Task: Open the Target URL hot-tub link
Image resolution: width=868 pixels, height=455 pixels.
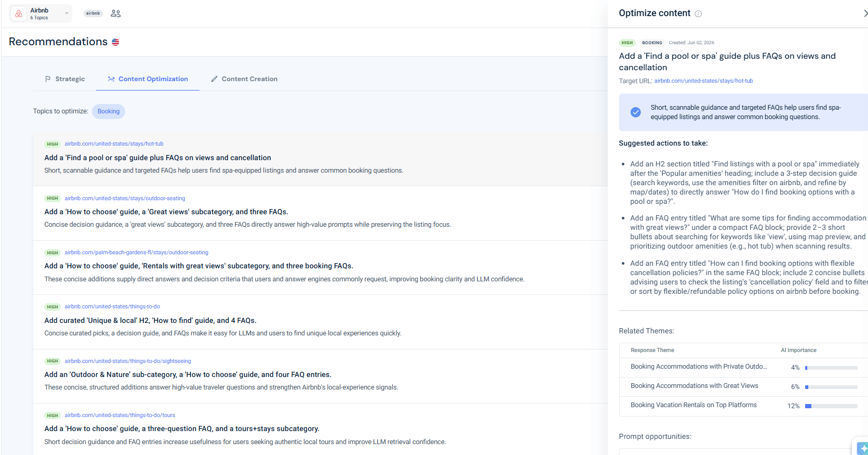Action: pos(703,81)
